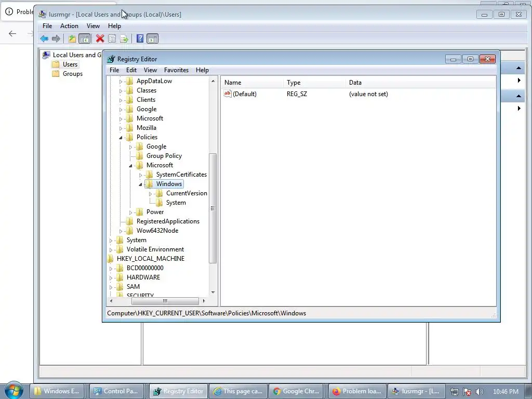Open Registry Editor Help menu
Image resolution: width=532 pixels, height=399 pixels.
[x=202, y=70]
